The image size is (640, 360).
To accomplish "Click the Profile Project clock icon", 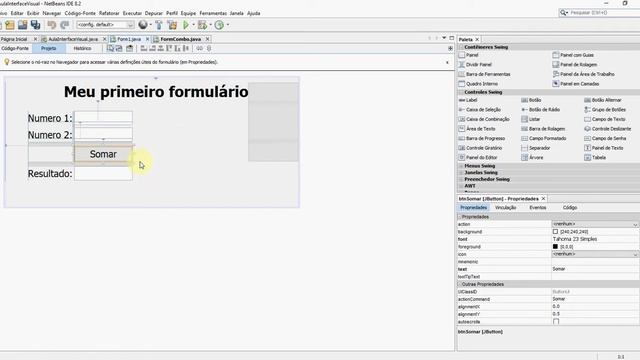I will click(x=219, y=25).
